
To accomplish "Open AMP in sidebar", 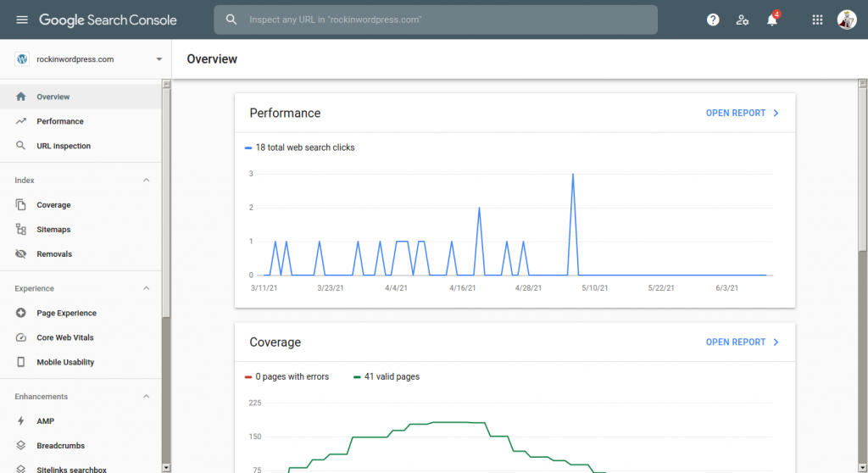I will click(81, 421).
